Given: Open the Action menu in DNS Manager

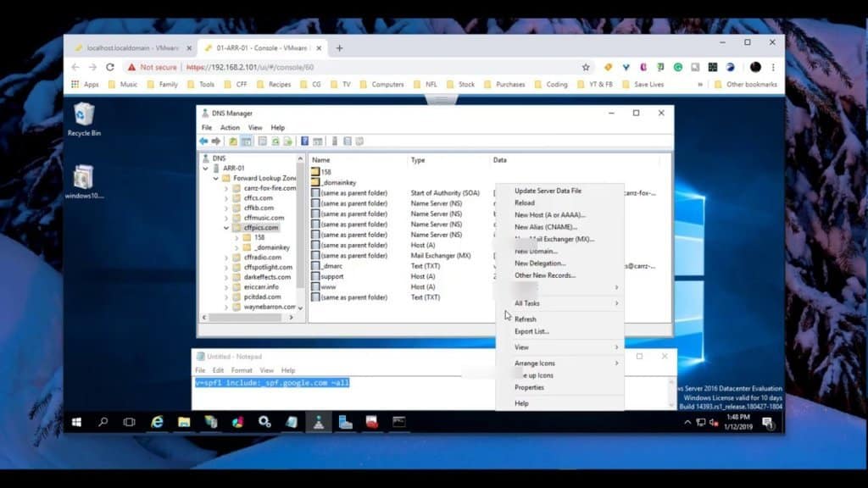Looking at the screenshot, I should 230,127.
